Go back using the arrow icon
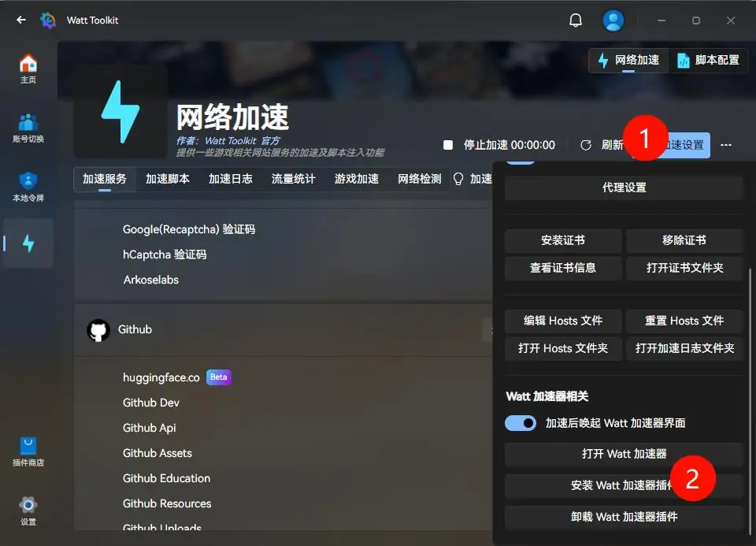756x546 pixels. [x=20, y=20]
